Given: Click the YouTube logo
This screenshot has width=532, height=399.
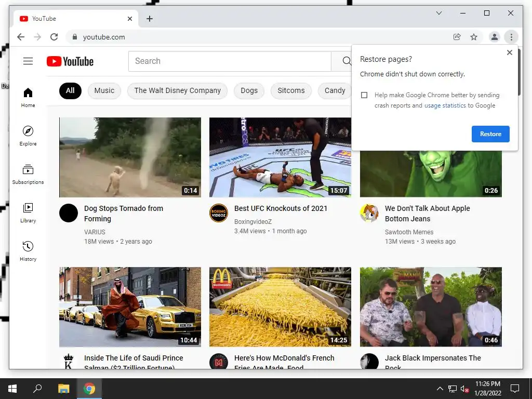Looking at the screenshot, I should point(70,61).
